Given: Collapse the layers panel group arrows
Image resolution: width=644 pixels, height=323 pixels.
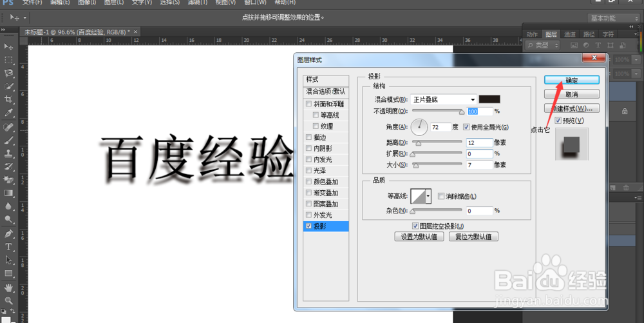Looking at the screenshot, I should [x=631, y=26].
